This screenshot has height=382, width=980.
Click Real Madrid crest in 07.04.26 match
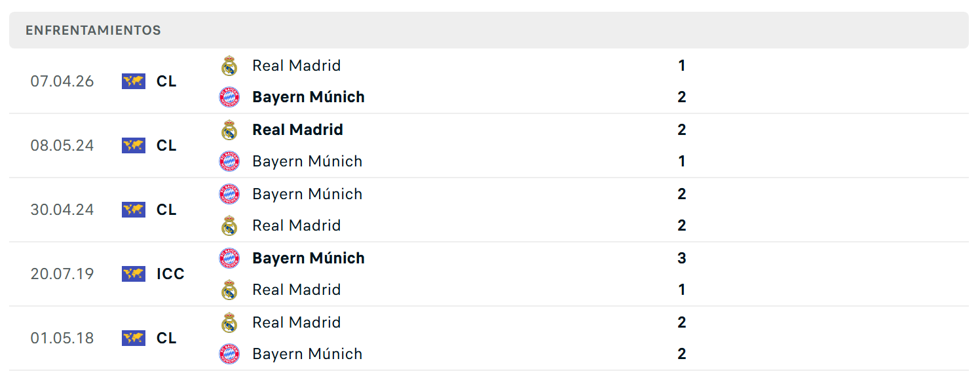pos(229,66)
